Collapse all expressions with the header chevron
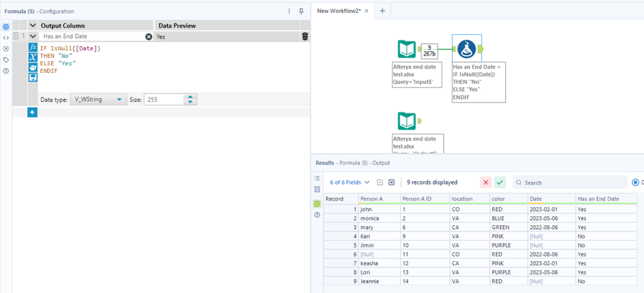644x293 pixels. [34, 25]
